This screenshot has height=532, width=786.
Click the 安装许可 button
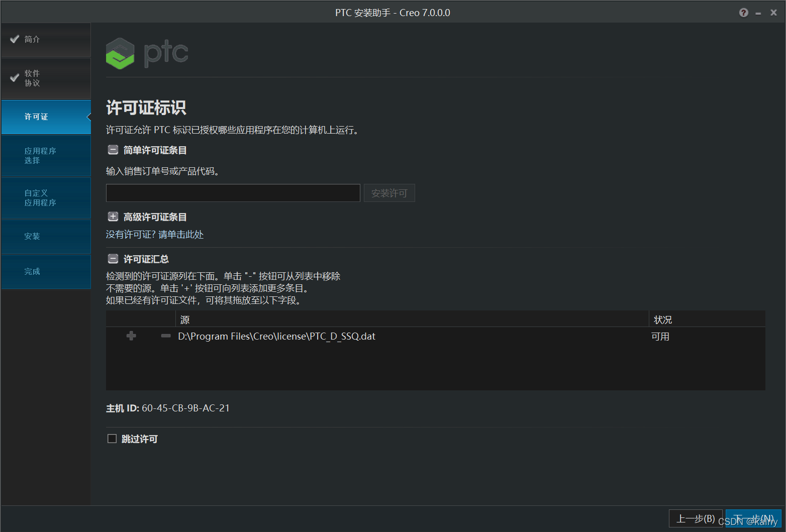coord(389,193)
